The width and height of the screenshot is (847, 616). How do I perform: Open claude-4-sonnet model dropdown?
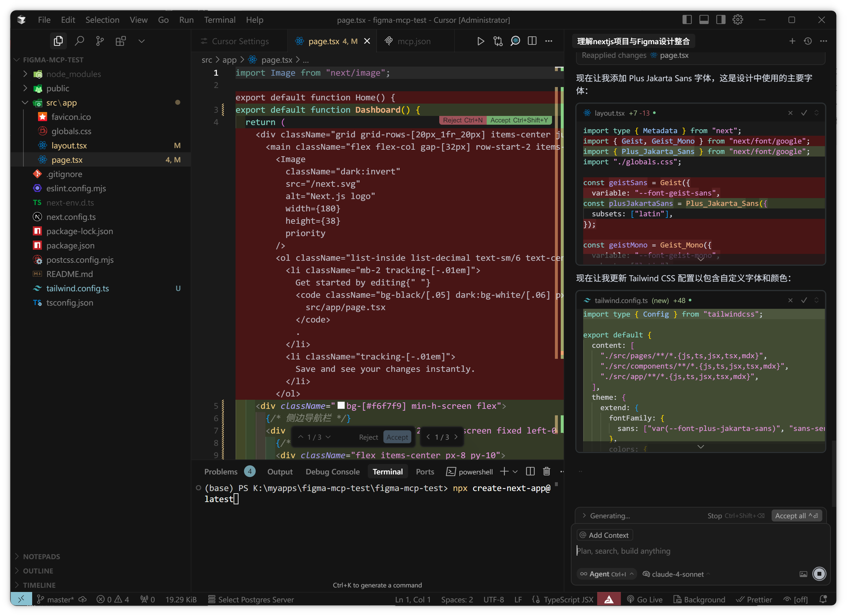676,574
